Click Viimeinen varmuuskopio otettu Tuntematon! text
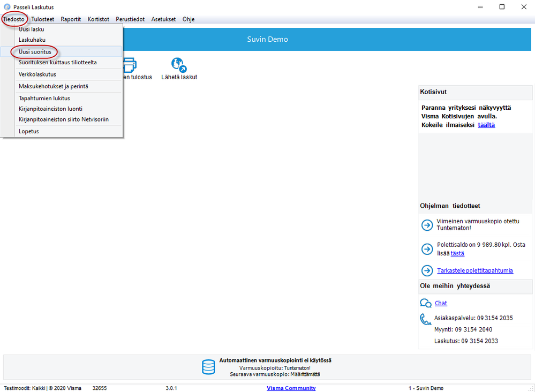Image resolution: width=535 pixels, height=392 pixels. (x=478, y=225)
